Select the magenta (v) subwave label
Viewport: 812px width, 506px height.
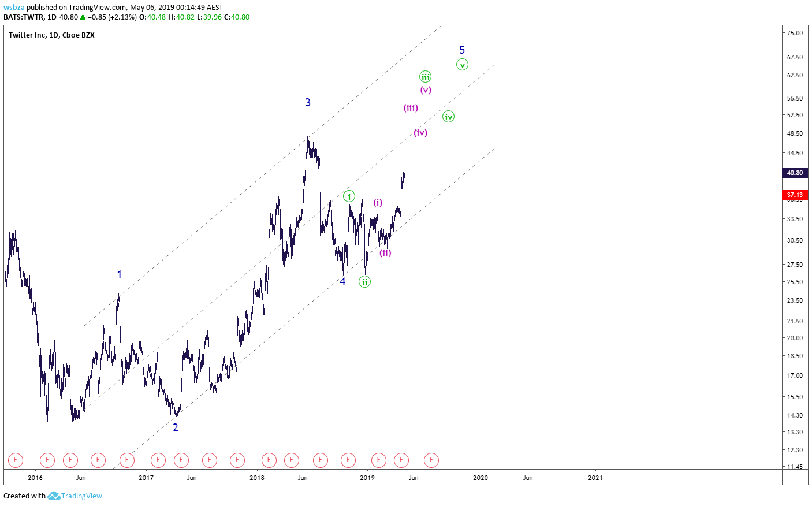(426, 90)
